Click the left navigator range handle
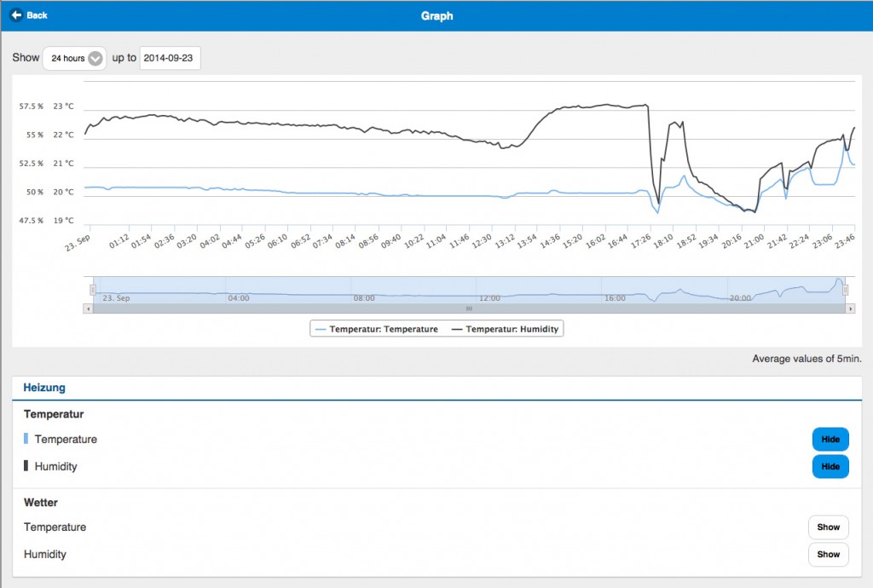 pos(92,290)
